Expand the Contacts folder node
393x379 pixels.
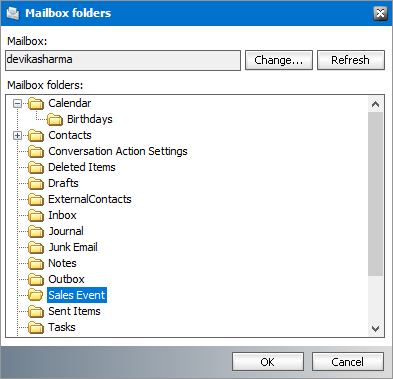(17, 136)
